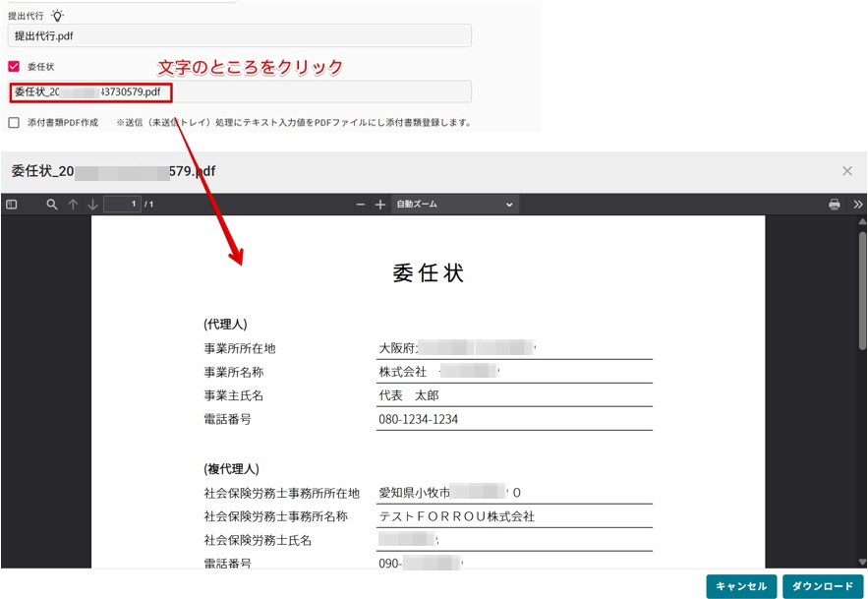Image resolution: width=868 pixels, height=599 pixels.
Task: Click the lightbulb hint next to 提出代行
Action: click(57, 16)
